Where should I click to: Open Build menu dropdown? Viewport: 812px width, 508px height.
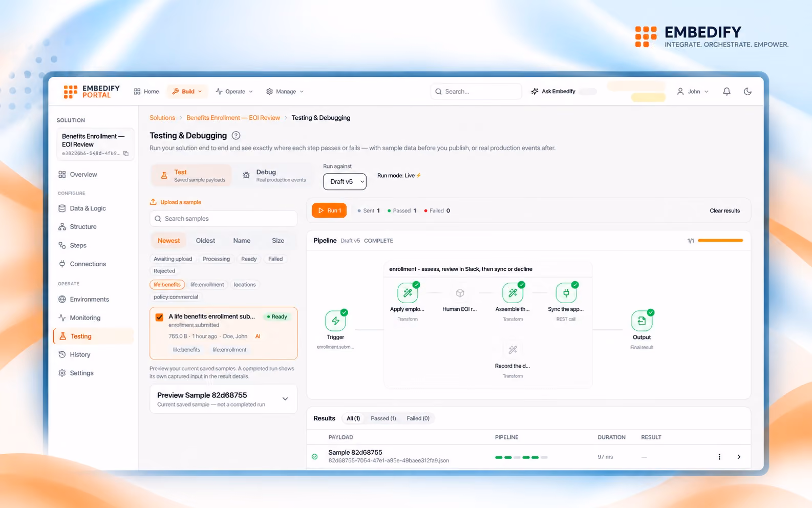tap(187, 92)
